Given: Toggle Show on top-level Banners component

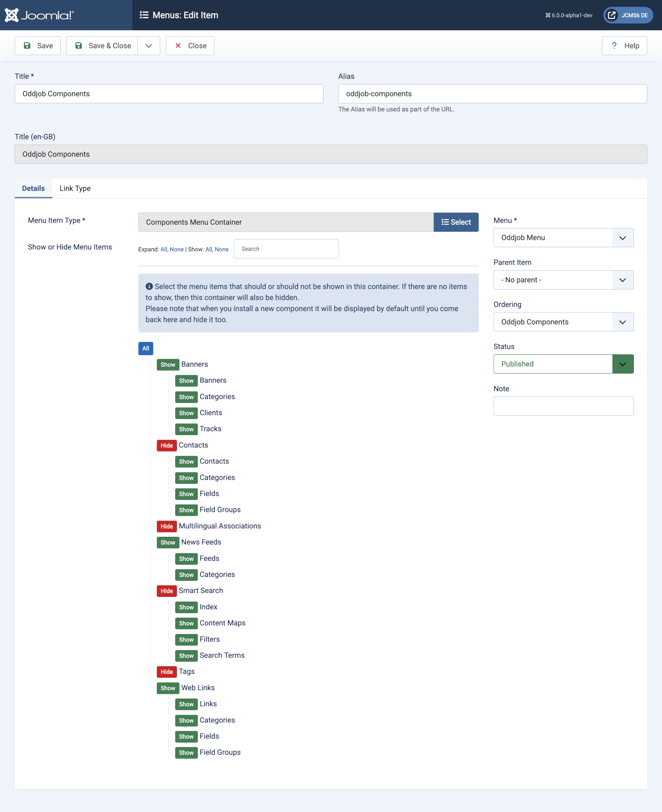Looking at the screenshot, I should point(168,364).
